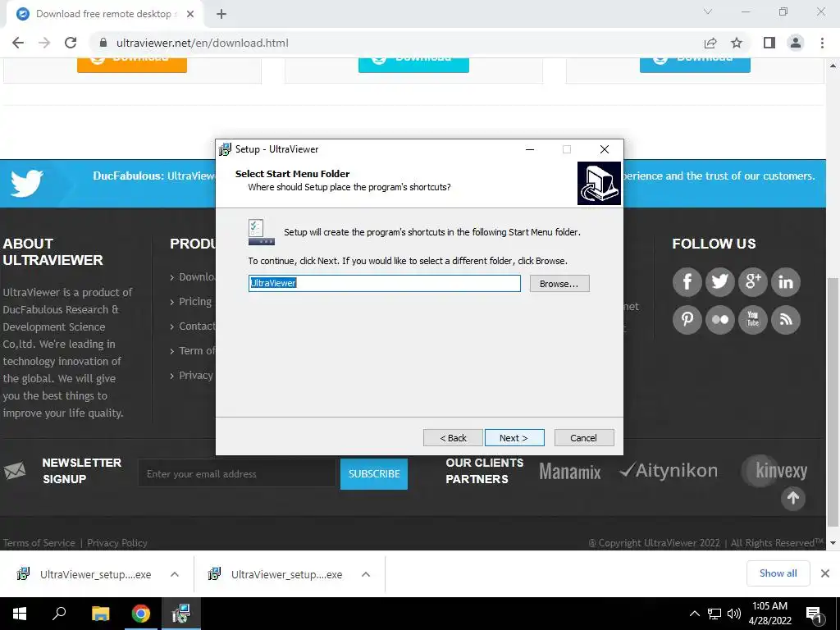Open the RSS feed icon

(x=786, y=320)
